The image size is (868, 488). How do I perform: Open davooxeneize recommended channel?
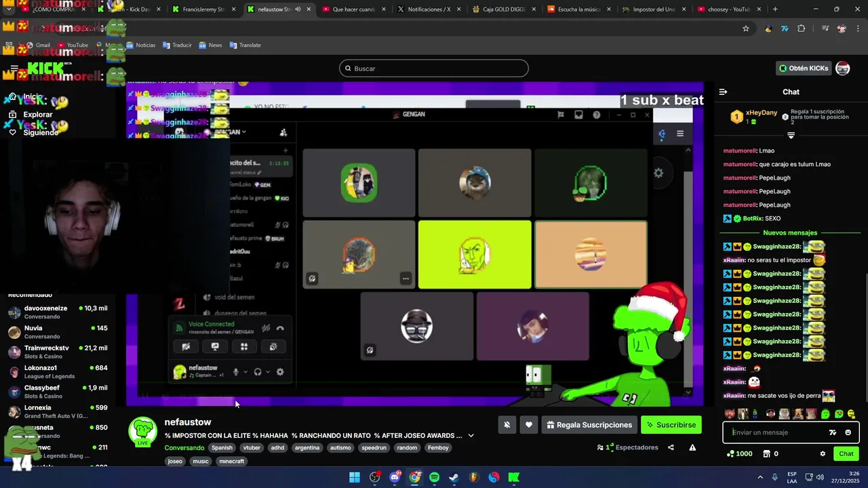(58, 312)
